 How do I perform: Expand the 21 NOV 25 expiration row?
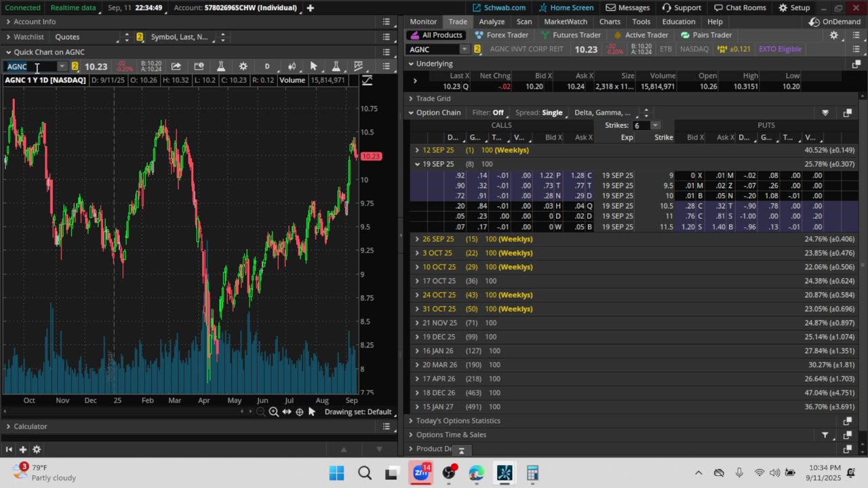417,323
